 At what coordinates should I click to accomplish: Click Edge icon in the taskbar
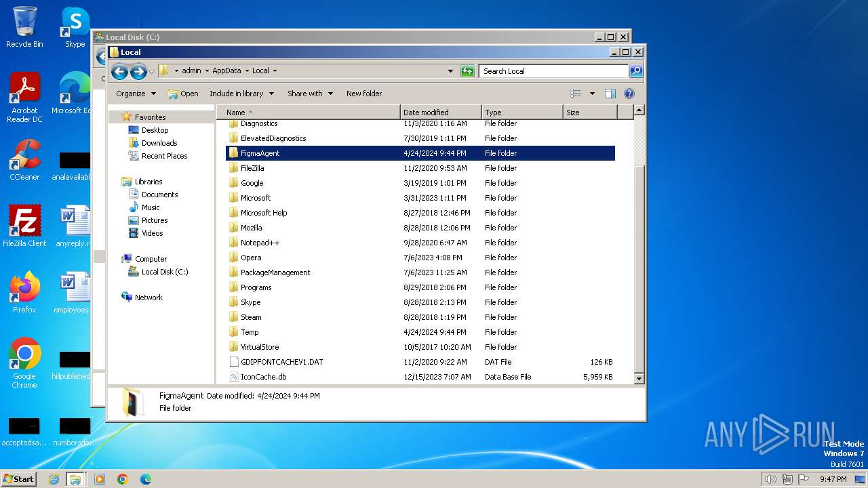point(145,479)
